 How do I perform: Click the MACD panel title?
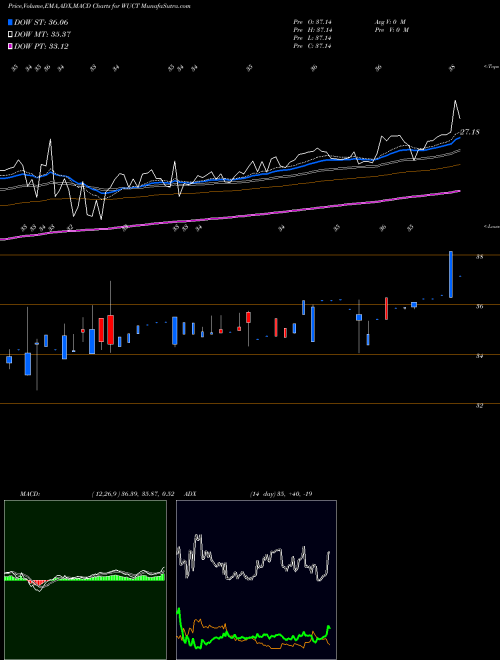point(29,494)
